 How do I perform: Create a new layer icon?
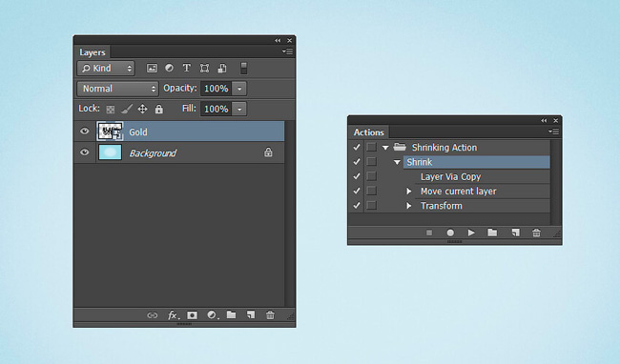(251, 314)
